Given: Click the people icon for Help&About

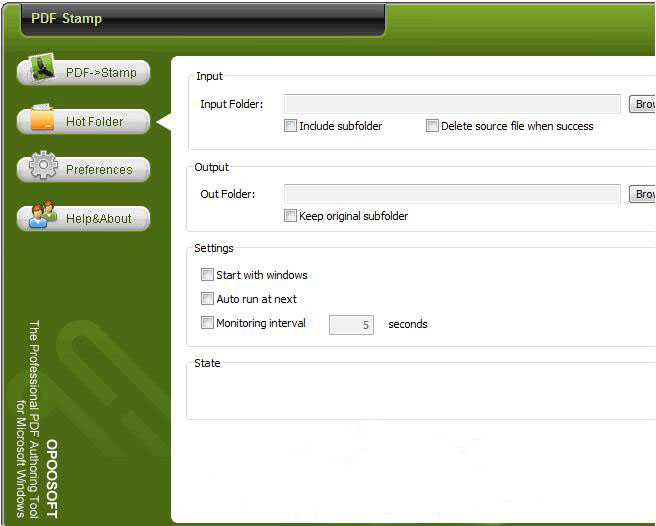Looking at the screenshot, I should coord(43,216).
